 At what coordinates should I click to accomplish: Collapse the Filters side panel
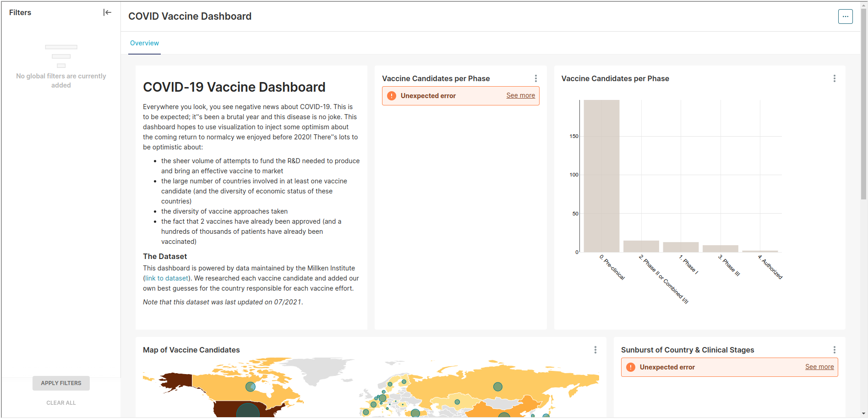pos(107,12)
